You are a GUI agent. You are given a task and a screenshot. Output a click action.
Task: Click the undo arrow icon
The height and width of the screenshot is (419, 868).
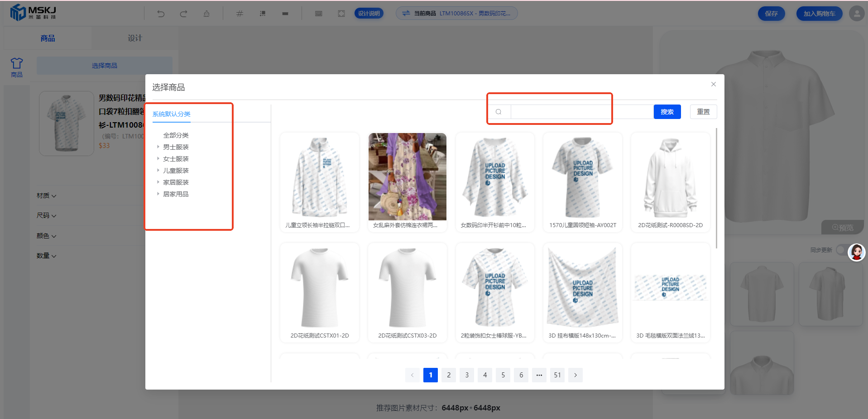tap(161, 14)
